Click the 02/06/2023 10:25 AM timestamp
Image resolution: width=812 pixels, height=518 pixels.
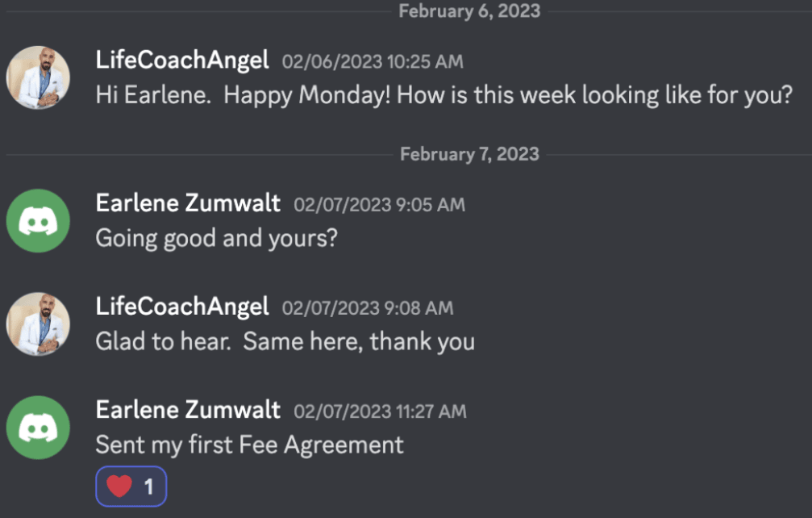point(373,62)
